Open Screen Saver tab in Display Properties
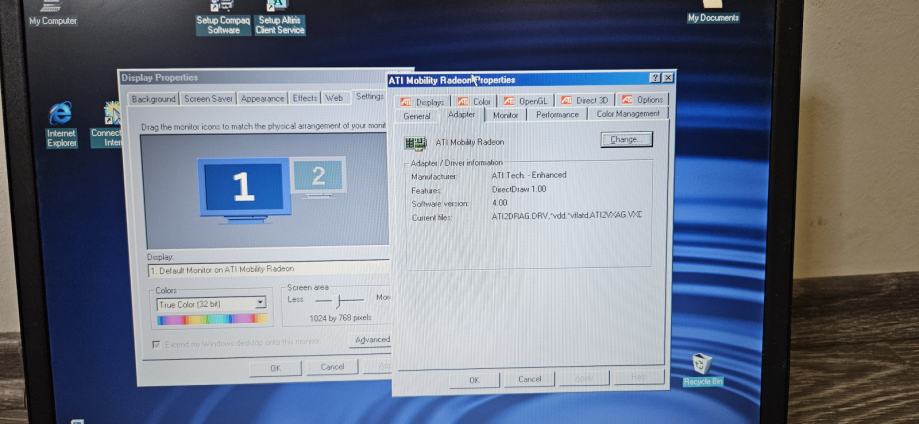The image size is (919, 424). tap(208, 99)
